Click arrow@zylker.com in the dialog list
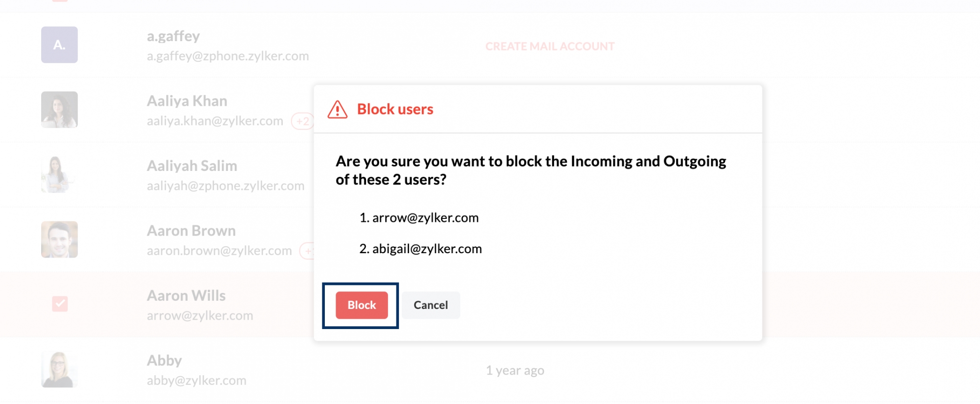 425,218
